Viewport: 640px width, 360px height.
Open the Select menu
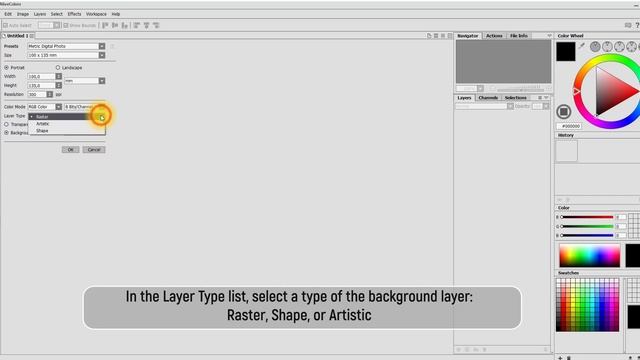[x=56, y=14]
